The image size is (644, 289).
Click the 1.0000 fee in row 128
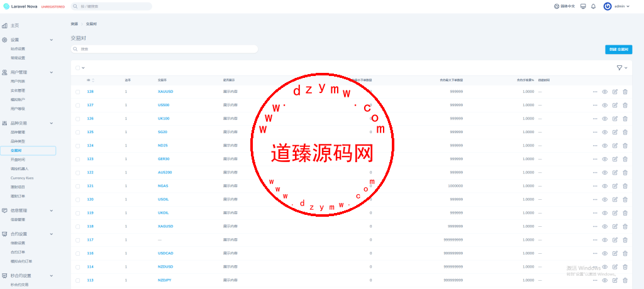528,92
